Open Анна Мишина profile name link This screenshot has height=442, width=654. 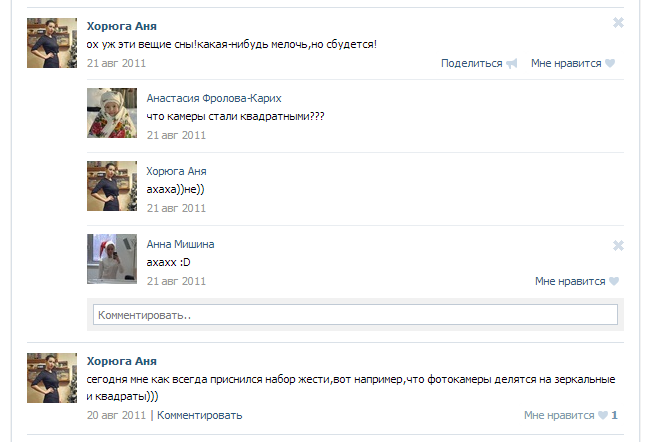coord(180,244)
